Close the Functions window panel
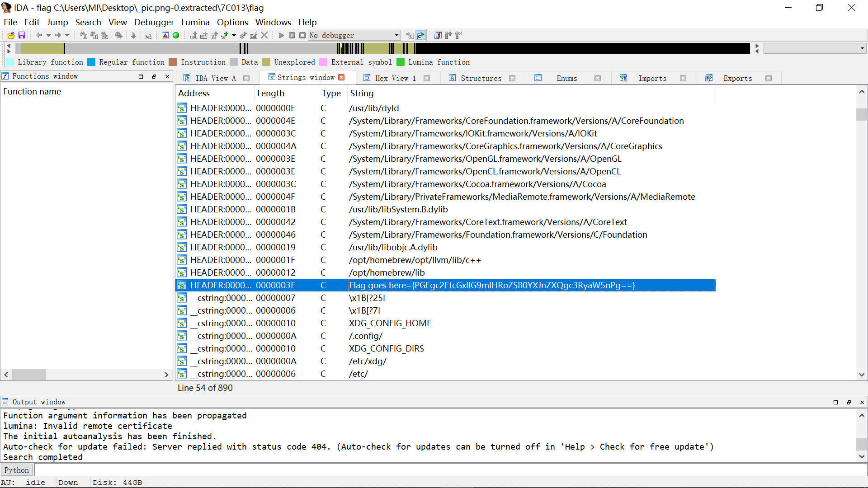Image resolution: width=868 pixels, height=488 pixels. pyautogui.click(x=167, y=76)
